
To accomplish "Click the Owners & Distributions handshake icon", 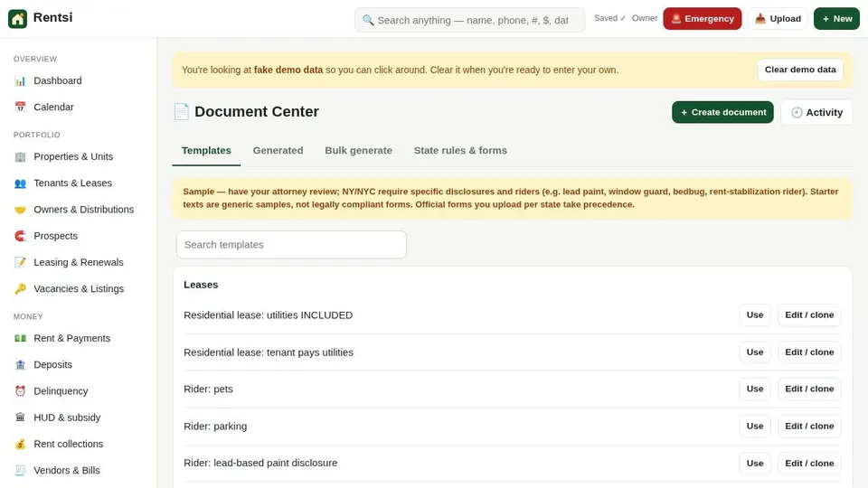I will click(x=21, y=210).
